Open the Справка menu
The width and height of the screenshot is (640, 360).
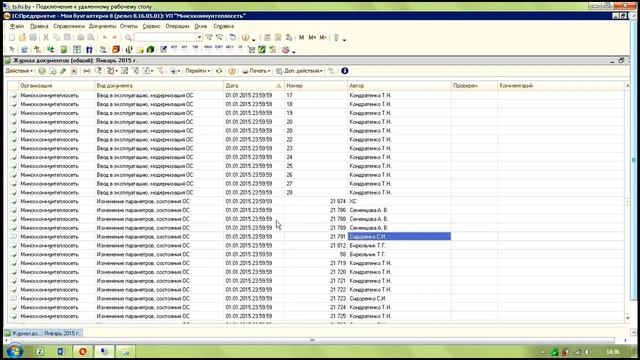tap(224, 26)
